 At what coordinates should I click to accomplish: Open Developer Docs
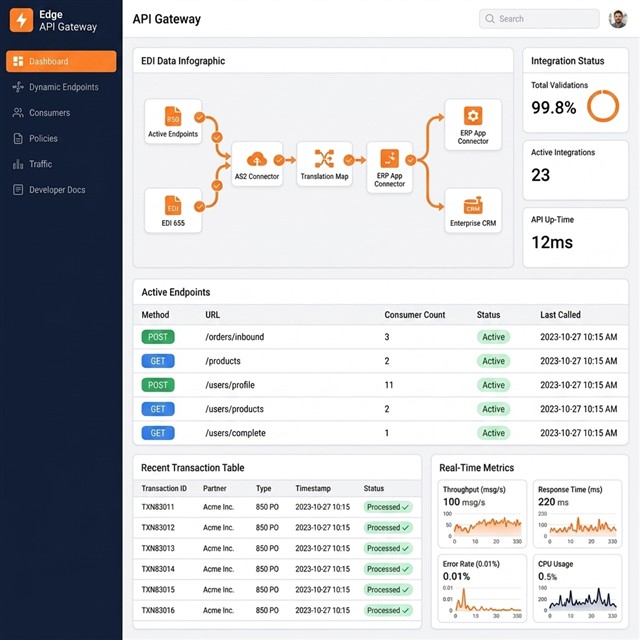(61, 190)
